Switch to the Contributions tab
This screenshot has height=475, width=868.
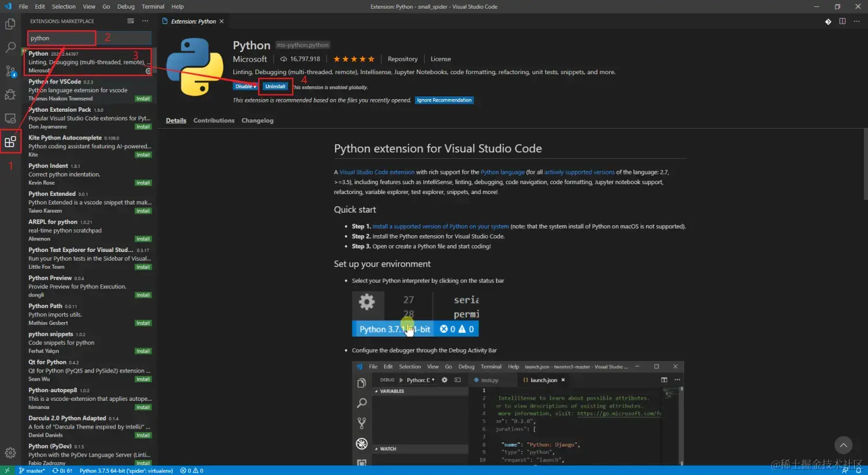click(214, 120)
